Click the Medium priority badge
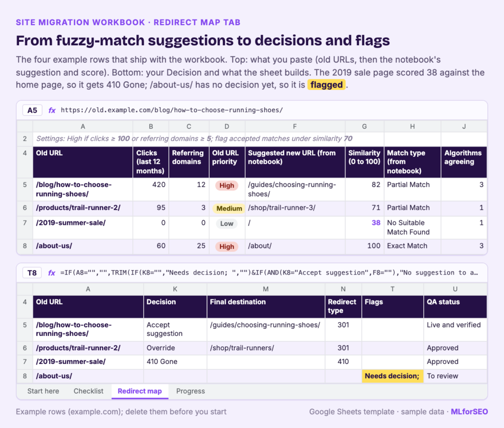Screen dimensions: 504x428 click(229, 209)
